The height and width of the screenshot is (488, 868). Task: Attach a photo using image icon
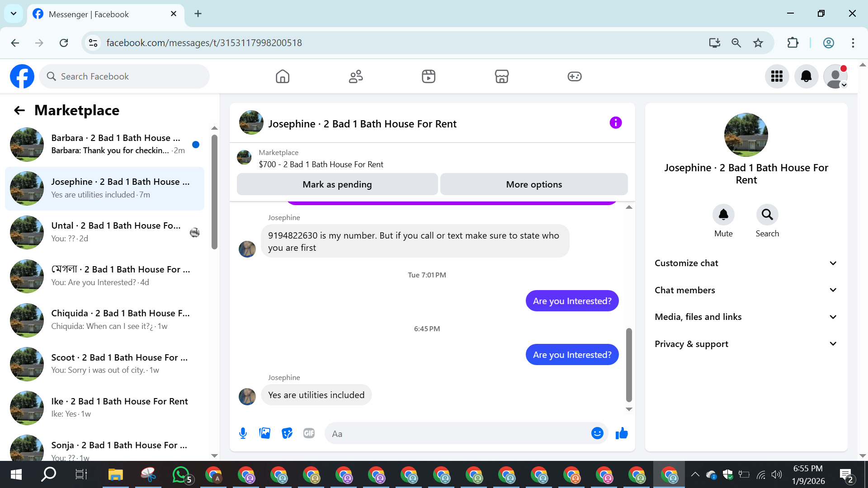tap(265, 433)
